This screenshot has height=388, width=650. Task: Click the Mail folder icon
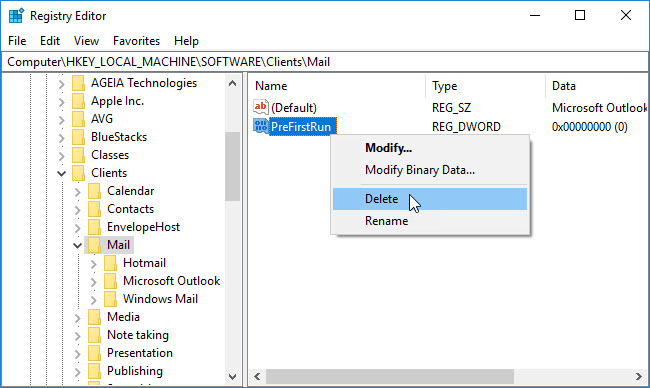(95, 245)
